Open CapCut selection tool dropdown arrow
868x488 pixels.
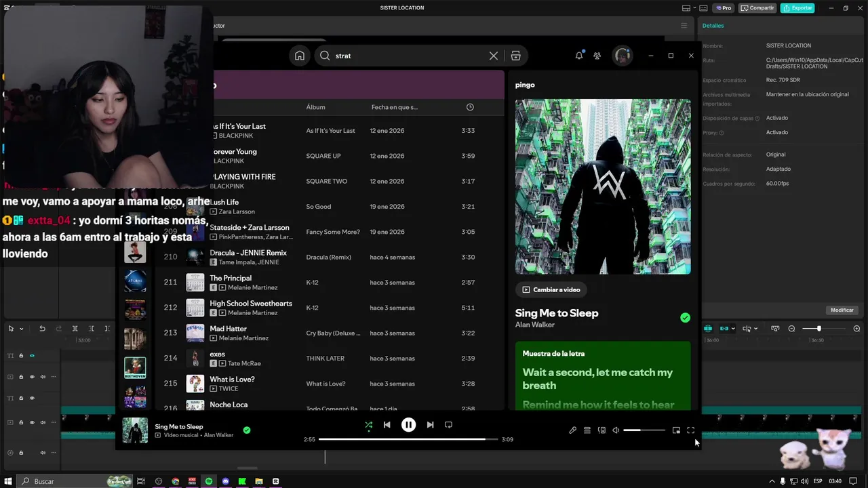(21, 329)
